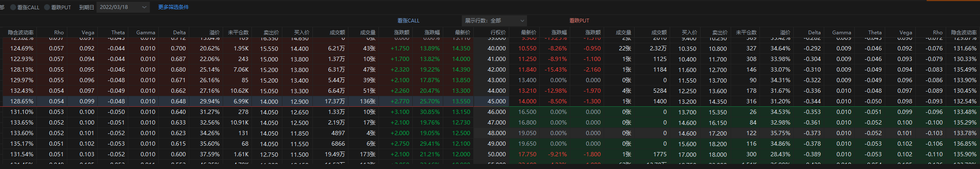Screen dimensions: 980x169
Task: Click put change -8.26%
Action: coord(558,48)
